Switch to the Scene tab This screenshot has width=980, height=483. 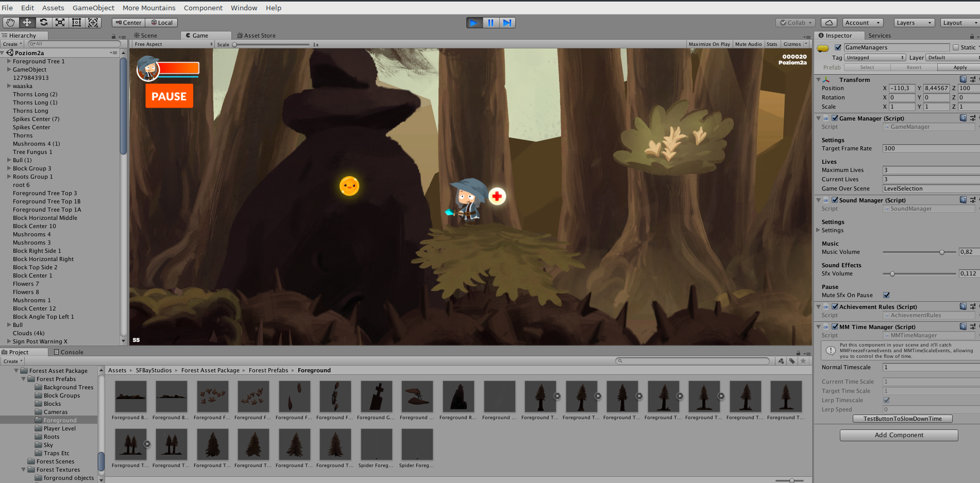146,36
